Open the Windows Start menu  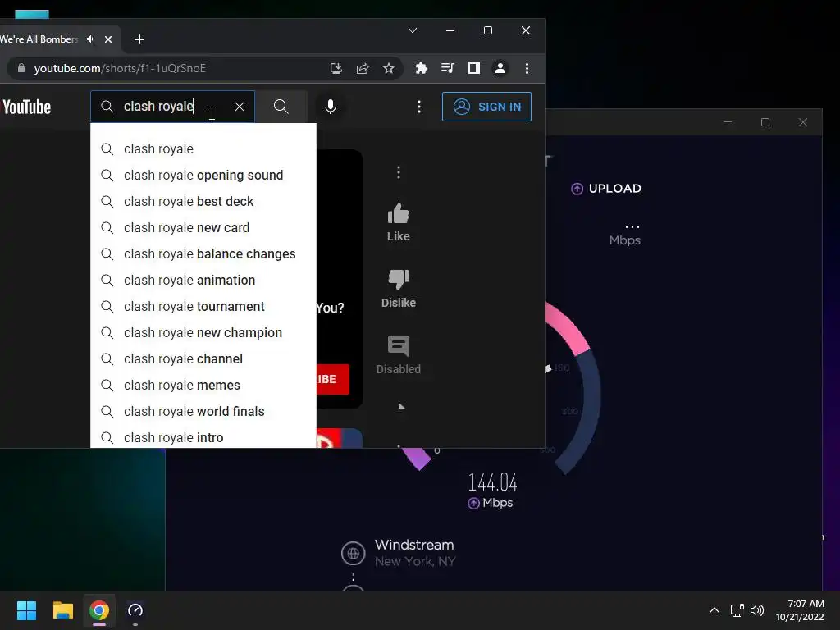pos(26,610)
